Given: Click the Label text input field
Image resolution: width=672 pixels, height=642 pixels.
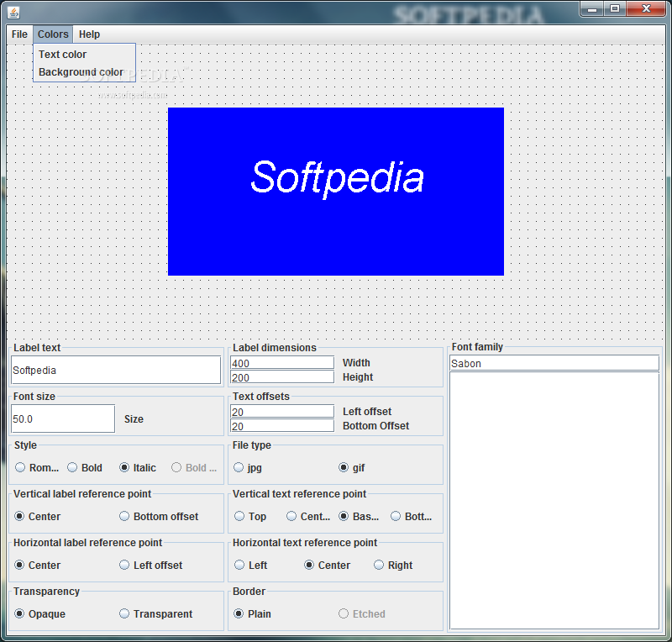Looking at the screenshot, I should [116, 370].
